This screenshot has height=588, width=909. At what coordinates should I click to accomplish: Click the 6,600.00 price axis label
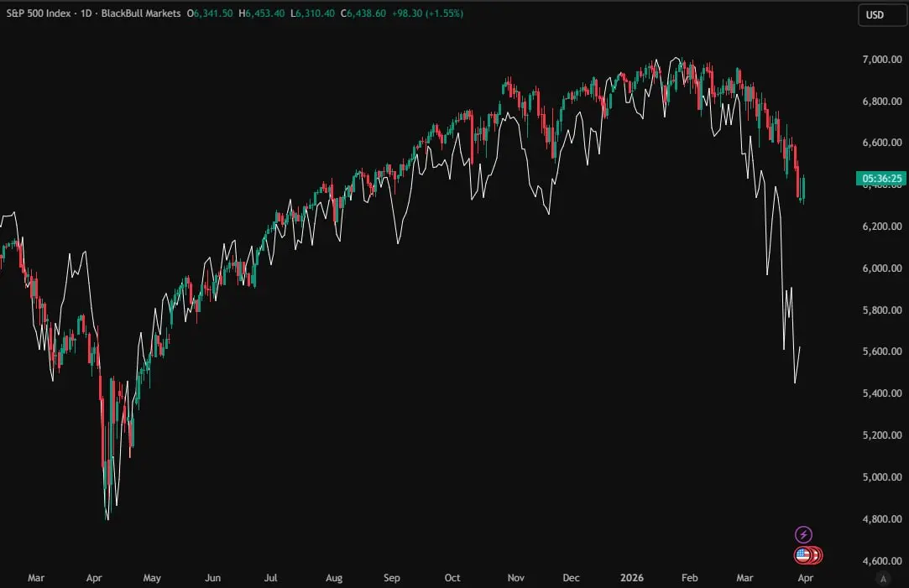882,143
